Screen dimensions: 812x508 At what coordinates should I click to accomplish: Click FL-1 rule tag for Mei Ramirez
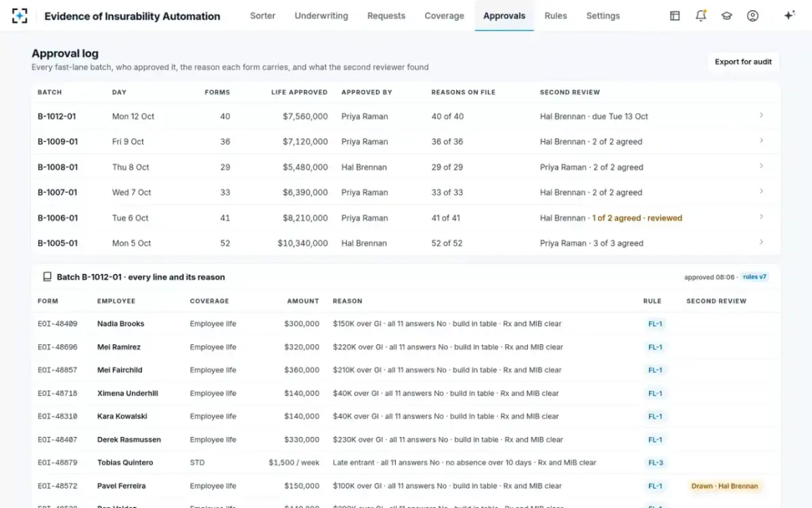coord(655,347)
